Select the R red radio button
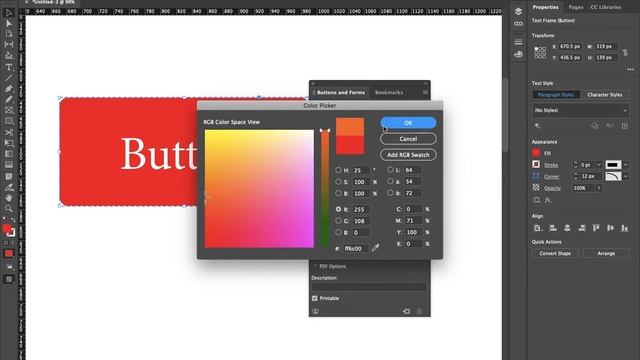The width and height of the screenshot is (640, 360). point(338,209)
